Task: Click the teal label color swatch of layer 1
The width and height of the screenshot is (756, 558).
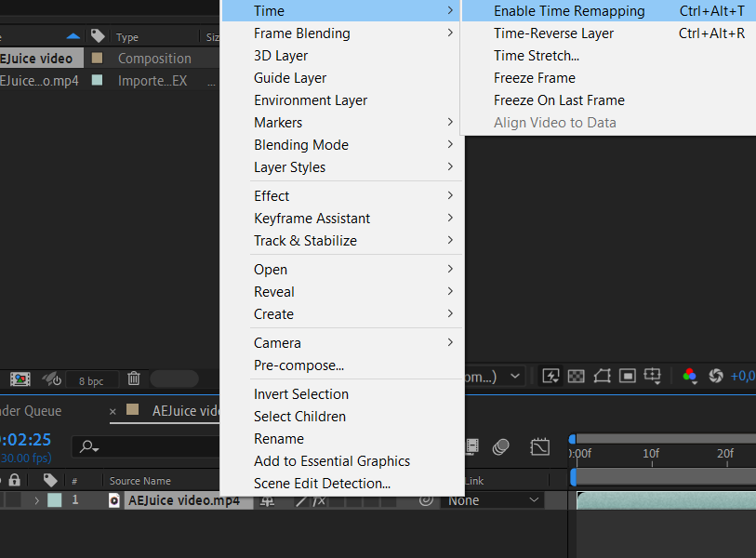Action: (x=55, y=500)
